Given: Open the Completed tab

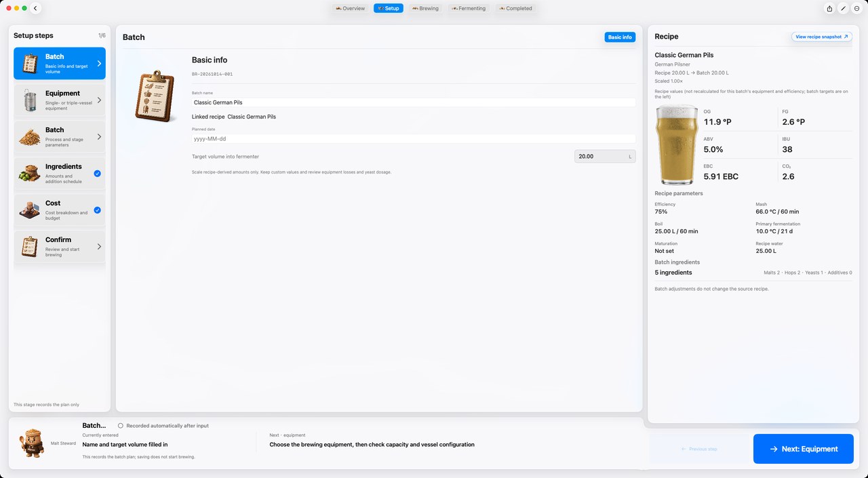Looking at the screenshot, I should click(515, 8).
